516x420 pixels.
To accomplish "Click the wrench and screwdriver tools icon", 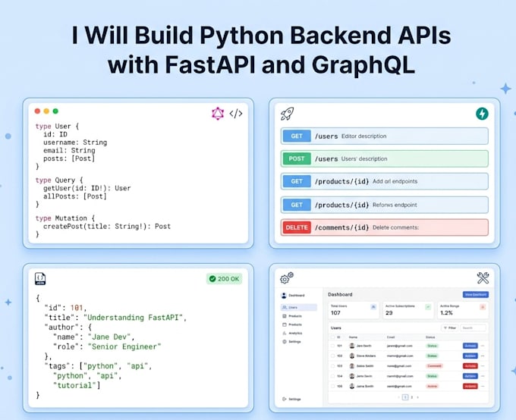I will [x=483, y=278].
